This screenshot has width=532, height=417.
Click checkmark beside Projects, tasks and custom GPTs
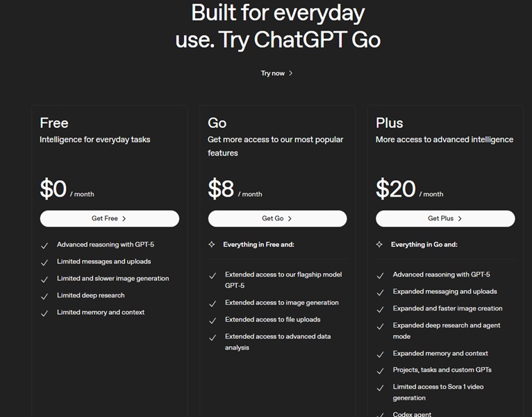tap(381, 371)
